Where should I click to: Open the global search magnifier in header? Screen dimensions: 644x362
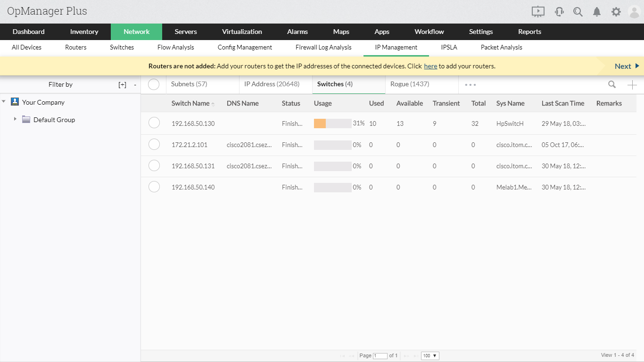tap(578, 12)
